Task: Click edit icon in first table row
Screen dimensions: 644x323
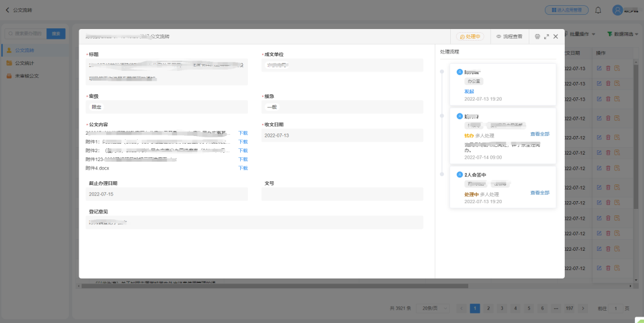Action: [599, 68]
